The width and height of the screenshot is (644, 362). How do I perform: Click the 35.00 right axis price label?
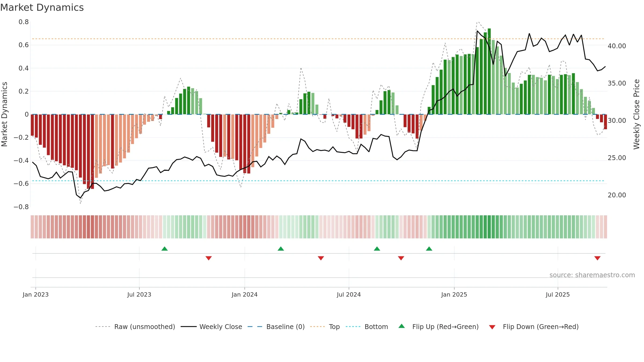617,83
